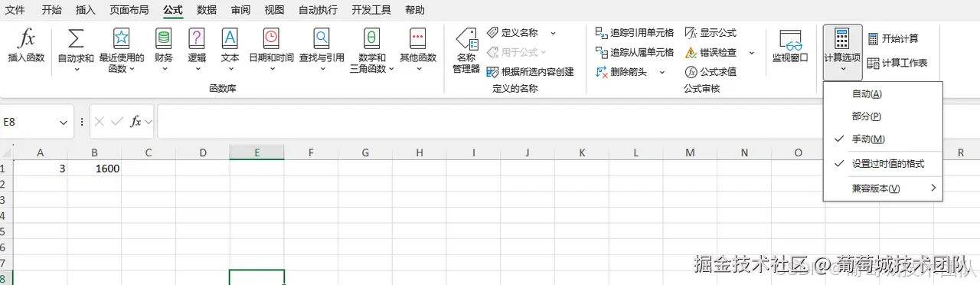Switch to the 开发工具 tab
The height and width of the screenshot is (285, 980).
pos(371,10)
